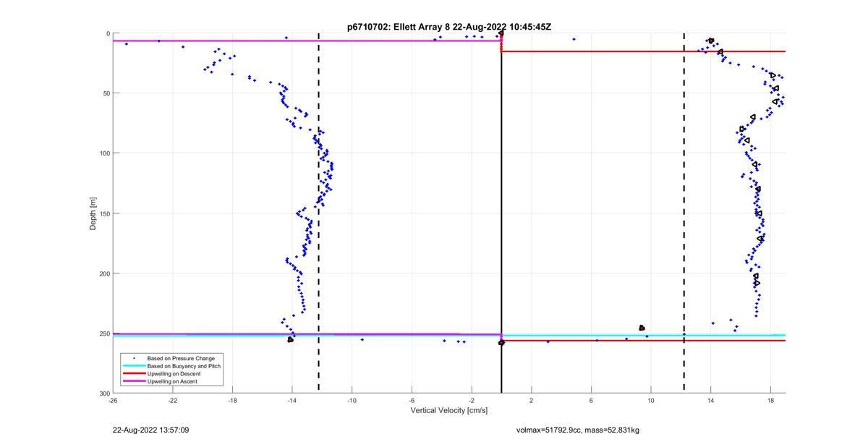This screenshot has height=442, width=868.
Task: Click x-axis tick label 18
Action: [770, 401]
